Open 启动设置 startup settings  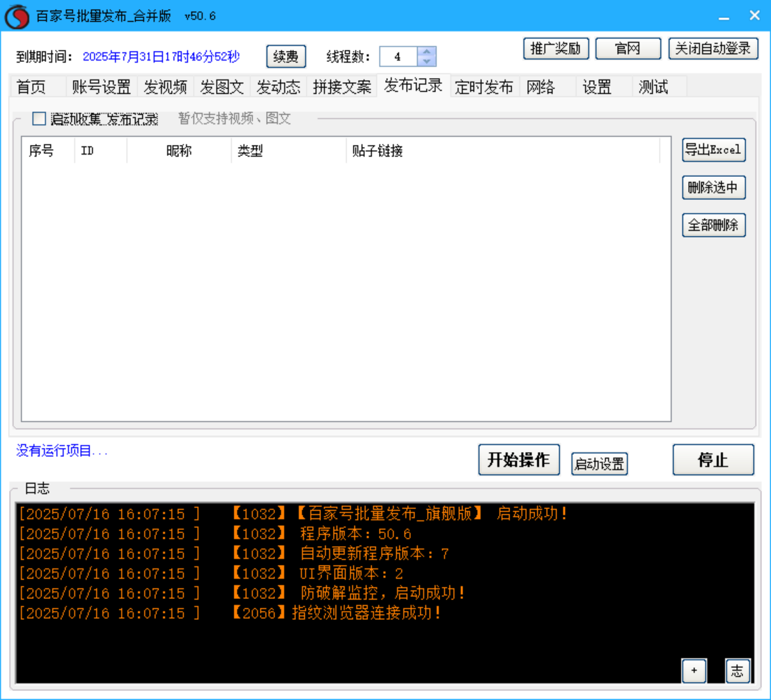coord(600,464)
